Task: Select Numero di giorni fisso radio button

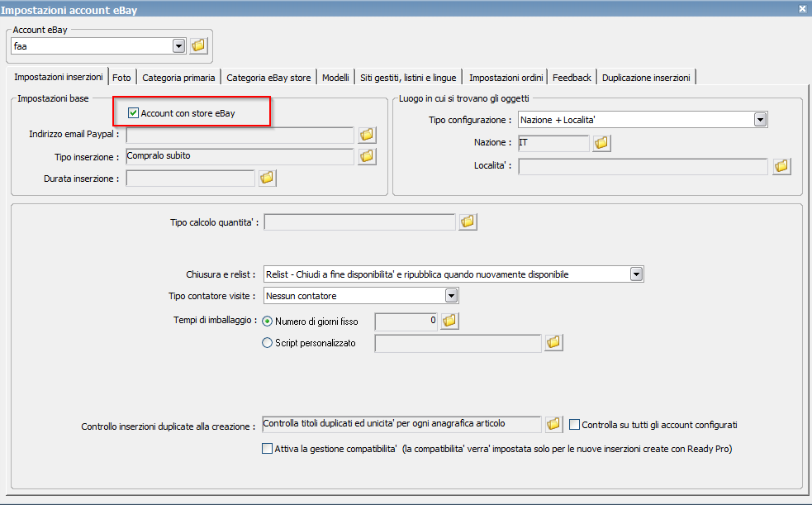Action: (x=267, y=322)
